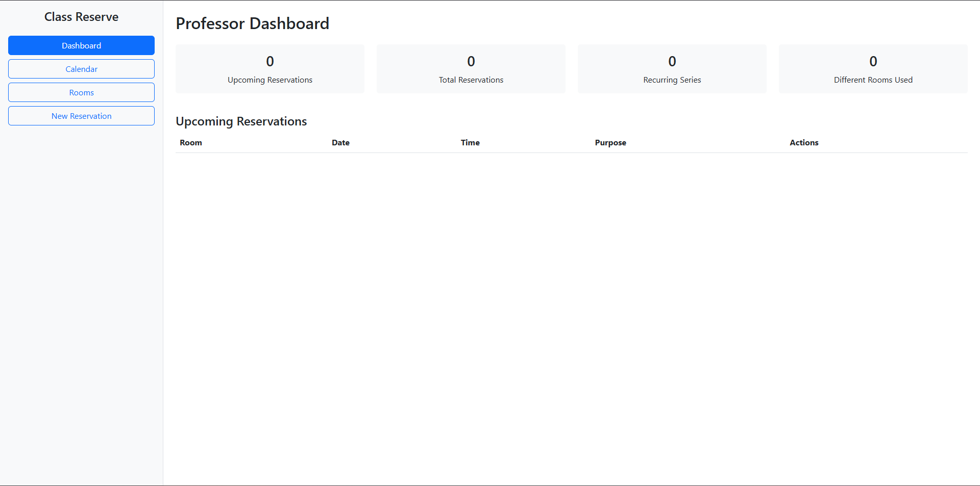Click the Total Reservations stat card
Screen dimensions: 980x486
pyautogui.click(x=471, y=69)
